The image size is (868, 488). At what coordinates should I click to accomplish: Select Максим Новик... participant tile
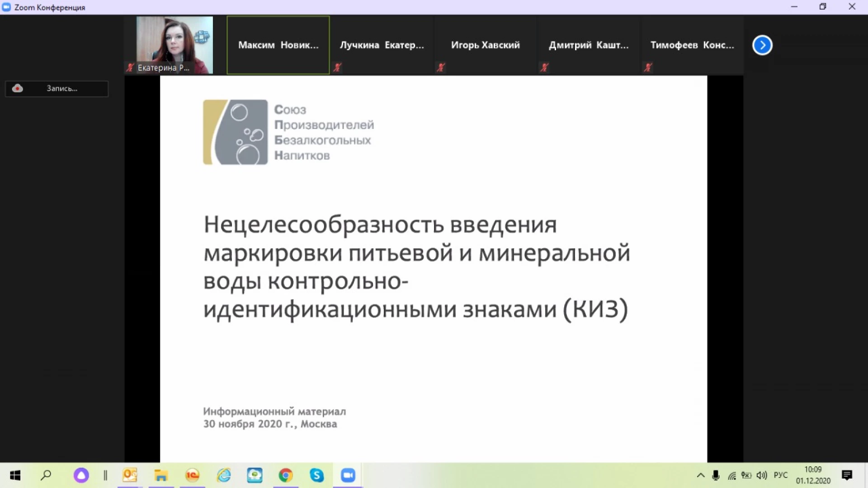(x=278, y=45)
